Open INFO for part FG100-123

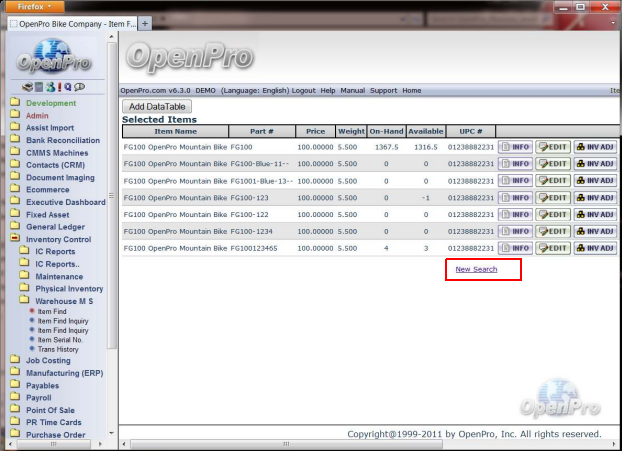pos(515,197)
